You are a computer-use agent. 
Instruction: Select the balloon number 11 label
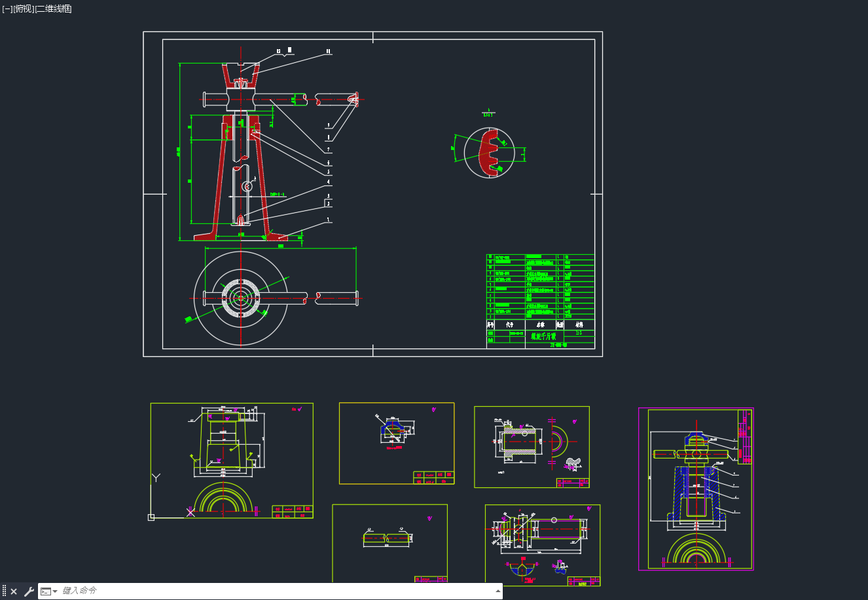329,52
